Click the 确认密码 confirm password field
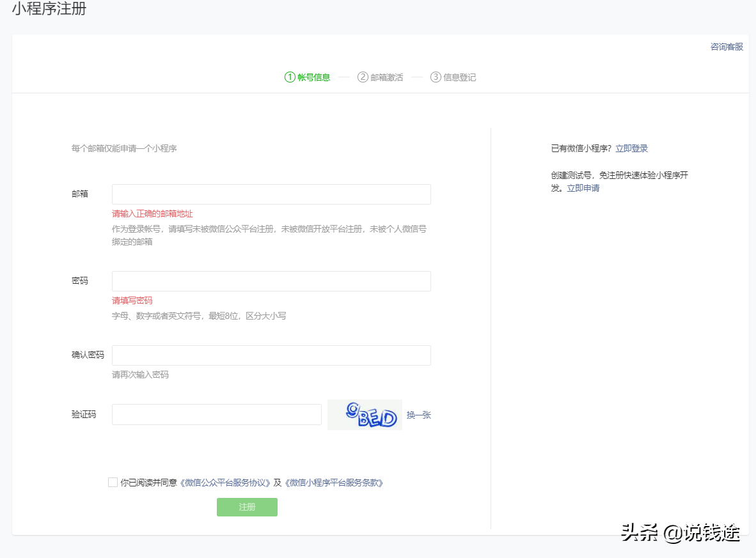 [271, 355]
